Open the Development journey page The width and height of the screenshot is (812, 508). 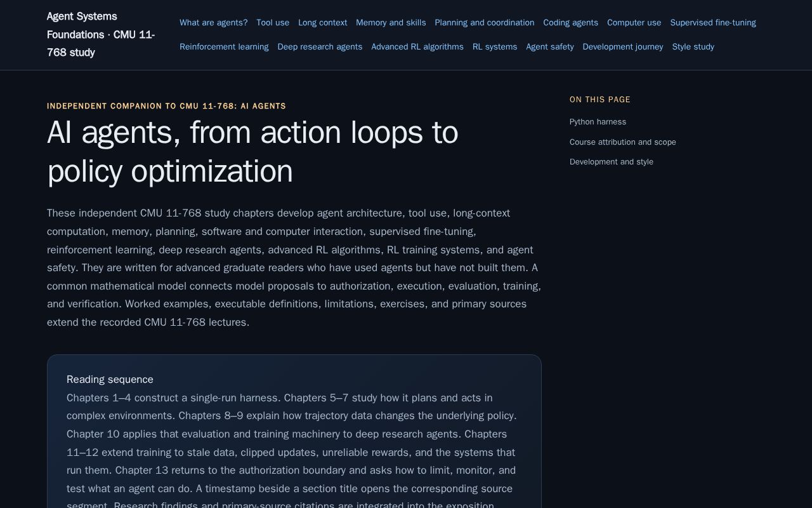pos(623,47)
